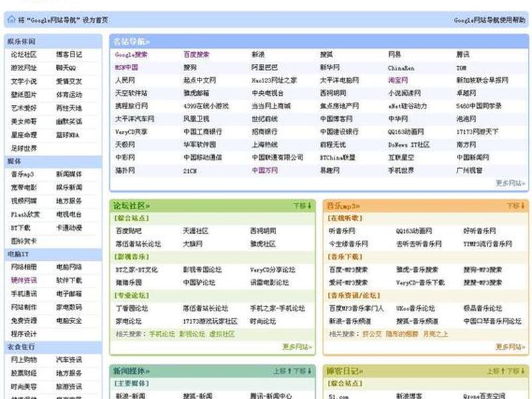532x399 pixels.
Task: Select 软件下载 sidebar link
Action: [x=69, y=280]
